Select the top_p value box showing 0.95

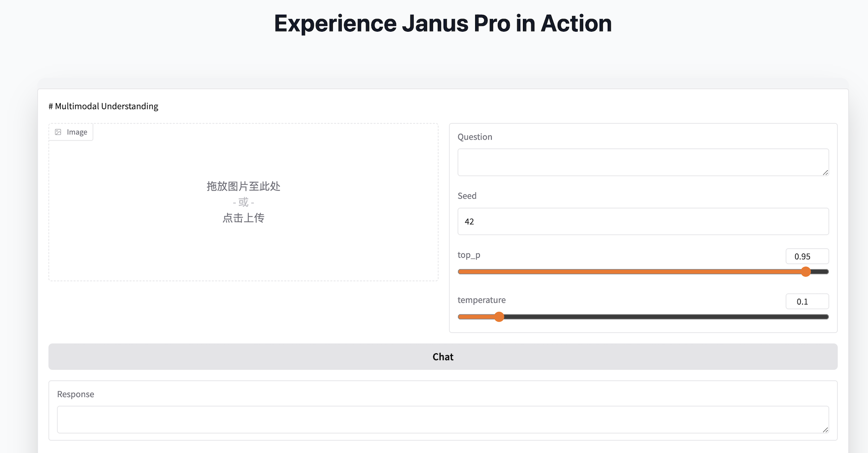[807, 256]
